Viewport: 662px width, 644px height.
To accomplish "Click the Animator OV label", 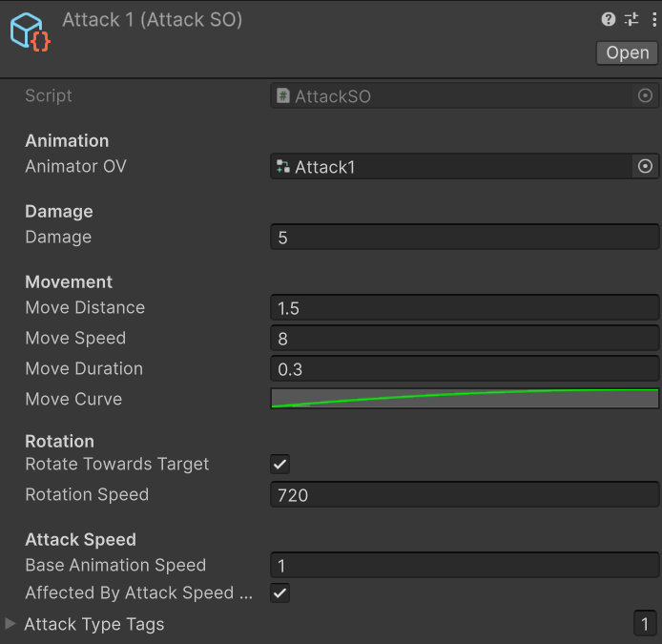I will 76,166.
